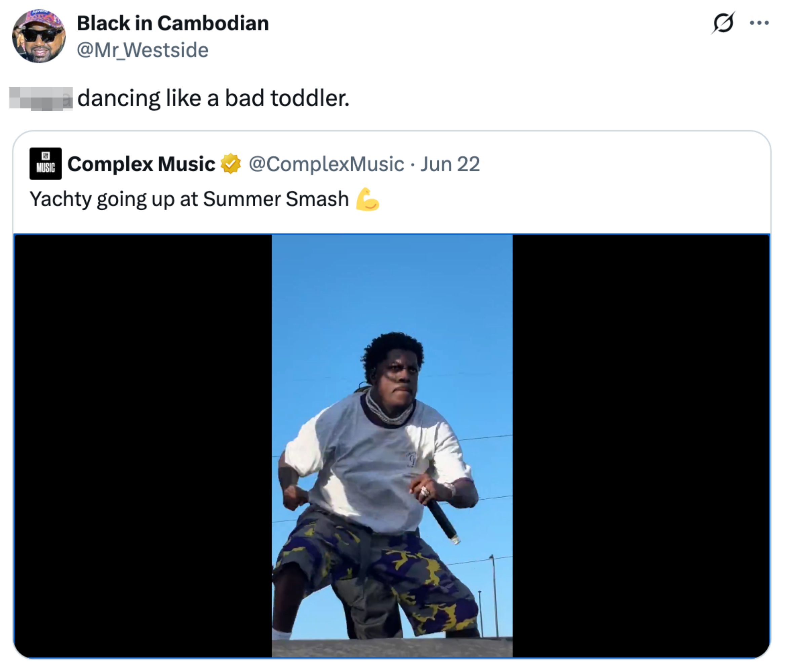Click the ellipsis icon on the tweet
This screenshot has height=672, width=789.
coord(759,24)
